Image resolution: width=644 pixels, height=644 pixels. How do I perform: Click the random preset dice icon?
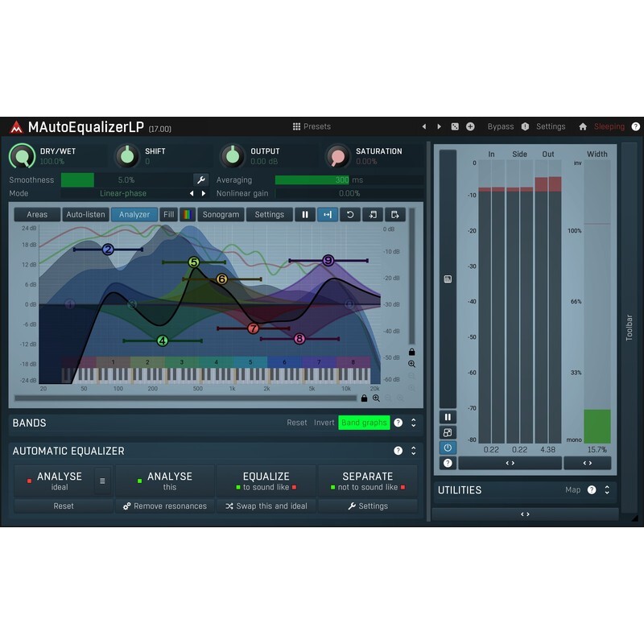coord(455,126)
